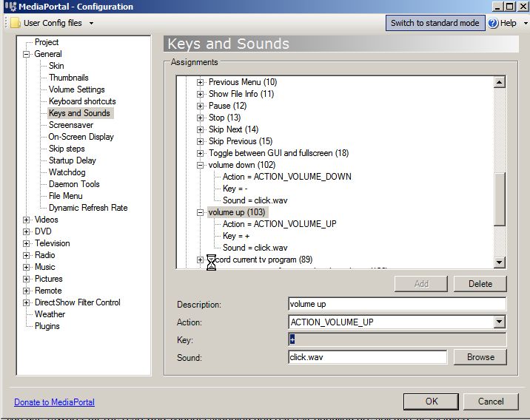Screen dimensions: 530x420
Task: Expand Toggle between GUI and fullscreen (18)
Action: 200,153
